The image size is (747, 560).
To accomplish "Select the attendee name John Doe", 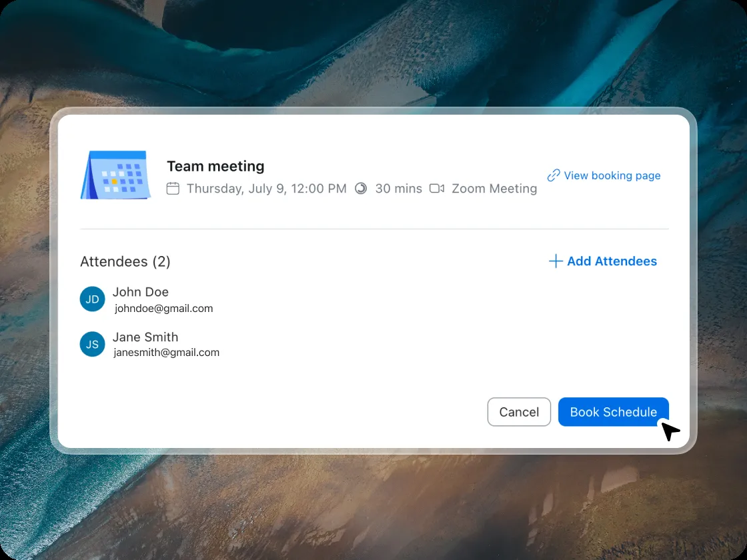I will (x=141, y=292).
